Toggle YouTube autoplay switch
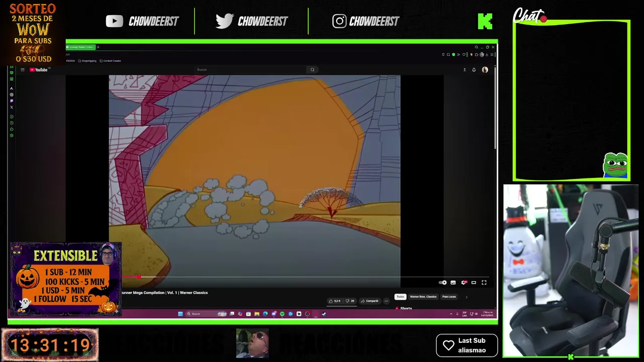 click(442, 283)
